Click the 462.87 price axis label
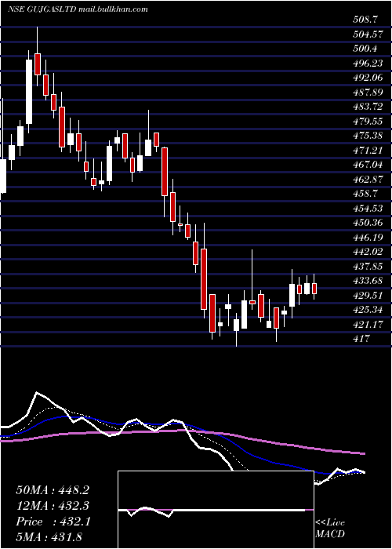Screen dimensions: 392x549 (368, 179)
